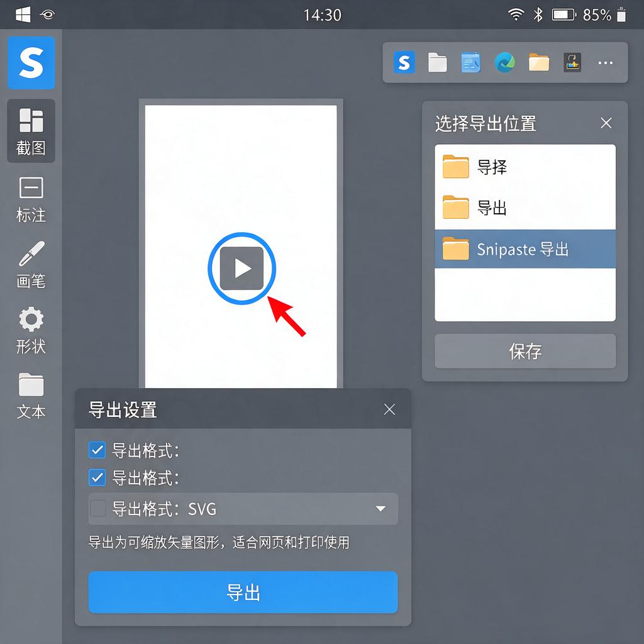Select the 文本 folder tool
Viewport: 644px width, 644px height.
coord(31,396)
